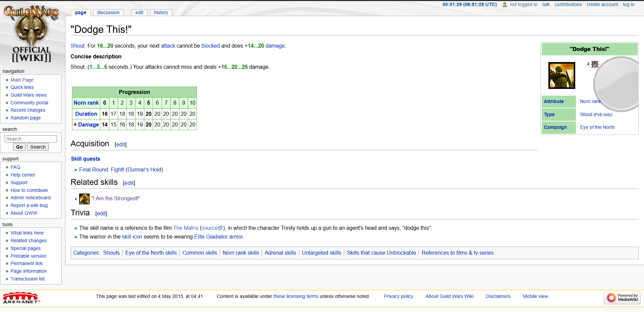Open the log in link

(x=629, y=4)
